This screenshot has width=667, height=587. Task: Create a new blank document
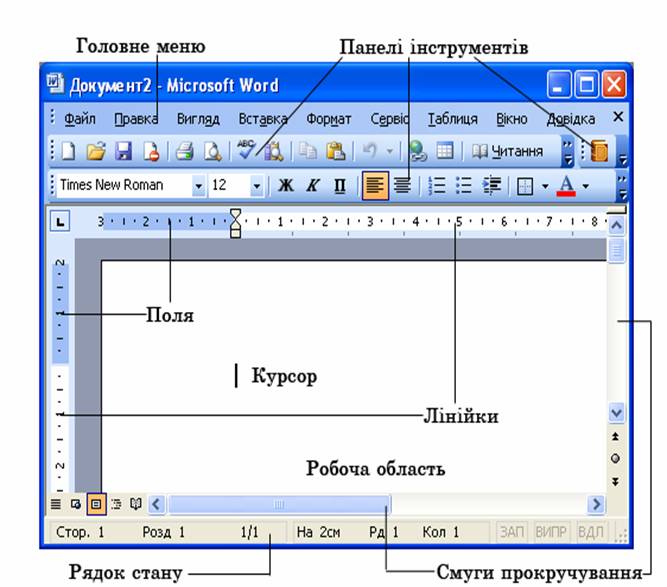click(x=69, y=151)
